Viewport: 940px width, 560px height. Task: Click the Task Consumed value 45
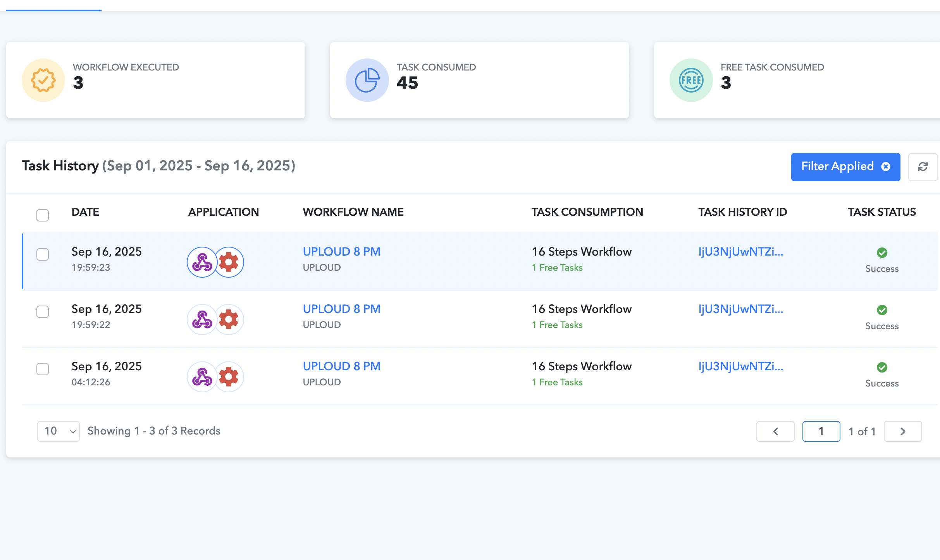408,83
